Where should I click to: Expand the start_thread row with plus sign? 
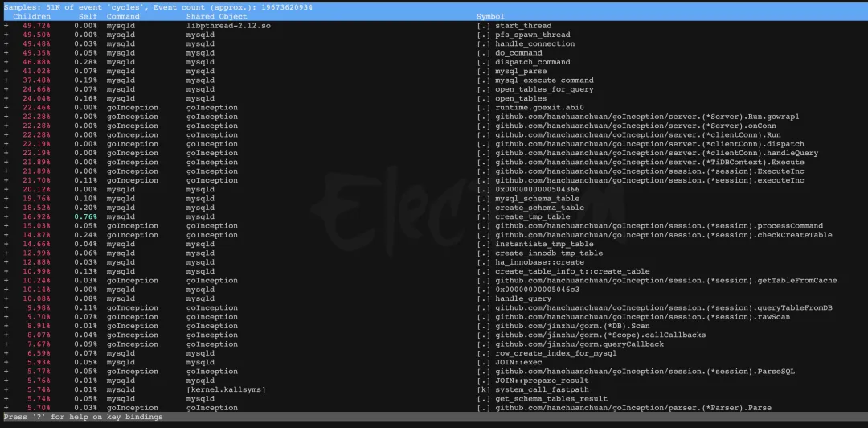pos(6,26)
